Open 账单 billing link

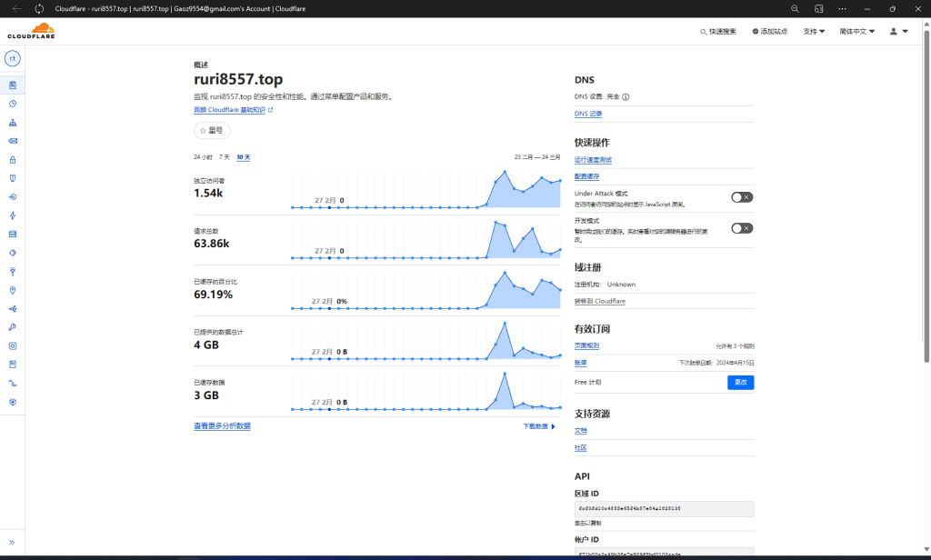point(581,362)
